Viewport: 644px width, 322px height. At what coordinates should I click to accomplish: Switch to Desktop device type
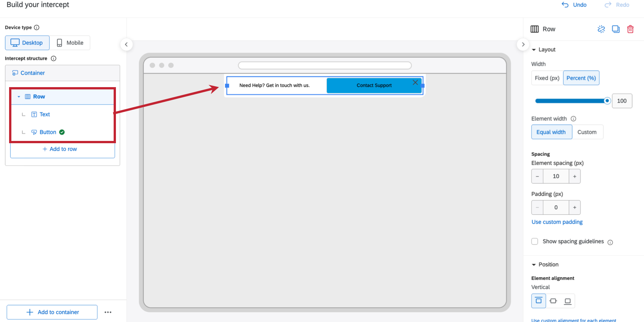click(x=27, y=43)
